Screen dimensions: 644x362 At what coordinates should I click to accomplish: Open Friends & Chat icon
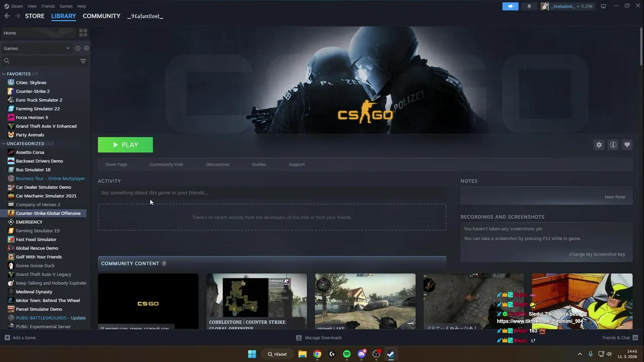(x=635, y=337)
